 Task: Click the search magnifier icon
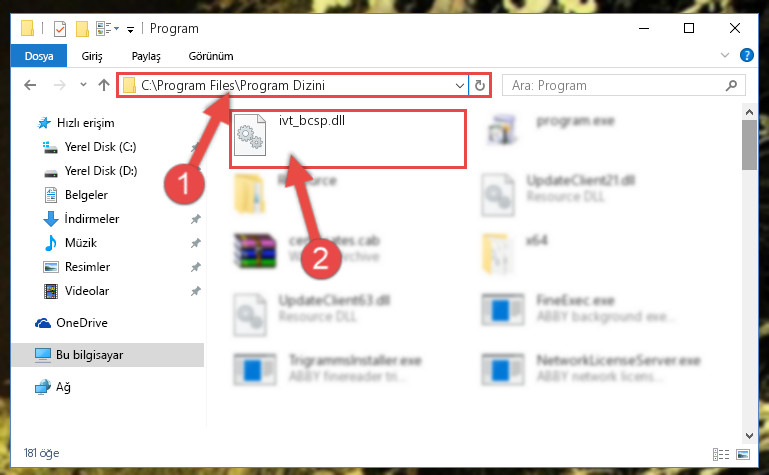click(731, 86)
